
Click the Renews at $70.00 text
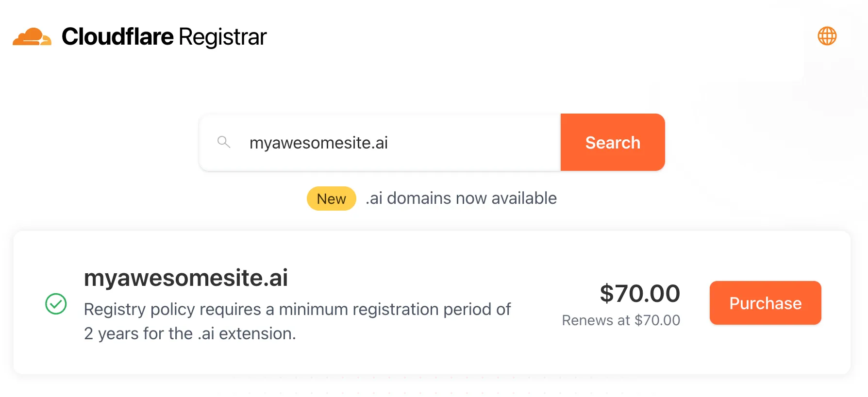(x=621, y=320)
